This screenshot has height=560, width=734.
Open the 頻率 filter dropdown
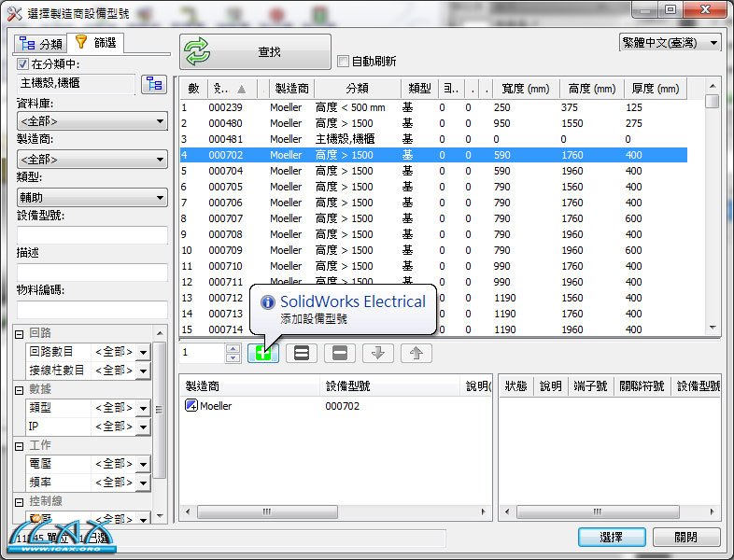point(143,483)
